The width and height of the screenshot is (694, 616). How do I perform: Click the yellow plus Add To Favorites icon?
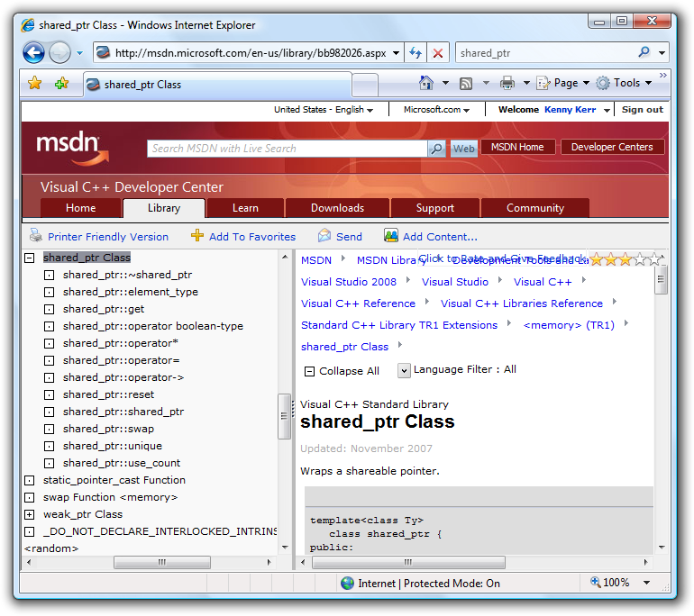[x=197, y=235]
